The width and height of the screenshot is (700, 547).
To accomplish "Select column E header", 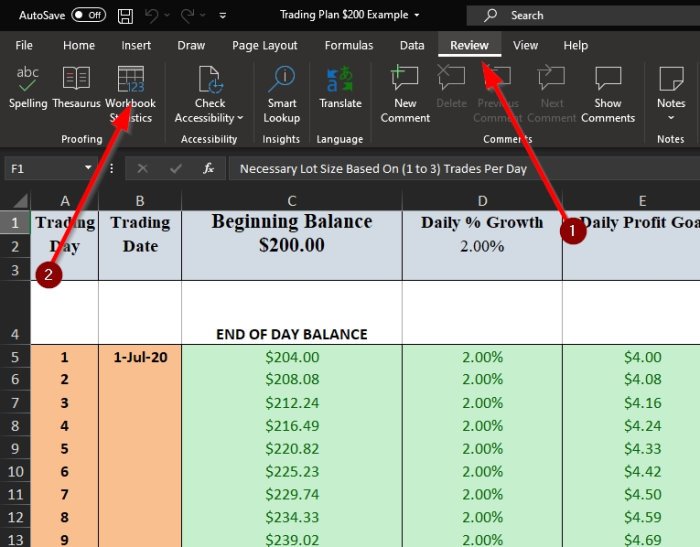I will [642, 201].
